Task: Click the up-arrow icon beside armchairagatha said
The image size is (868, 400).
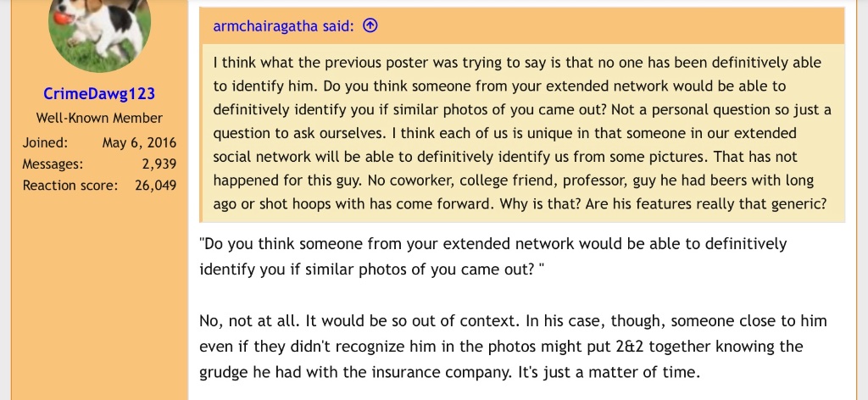Action: (370, 26)
